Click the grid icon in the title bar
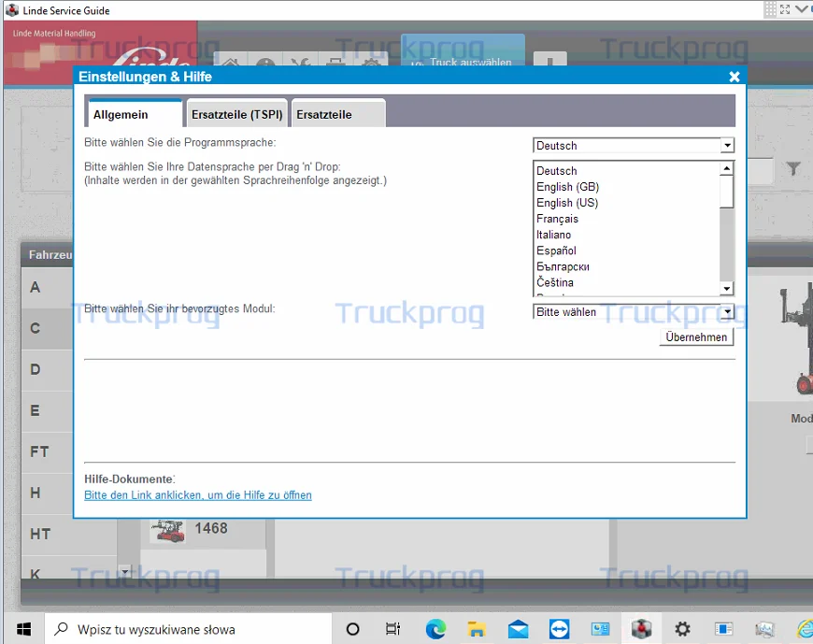 tap(771, 9)
